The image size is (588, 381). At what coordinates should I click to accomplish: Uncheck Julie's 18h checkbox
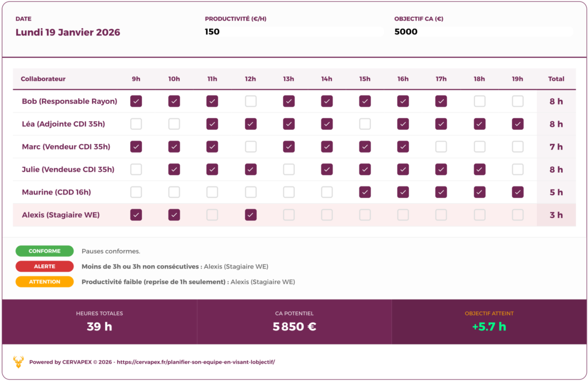(479, 169)
